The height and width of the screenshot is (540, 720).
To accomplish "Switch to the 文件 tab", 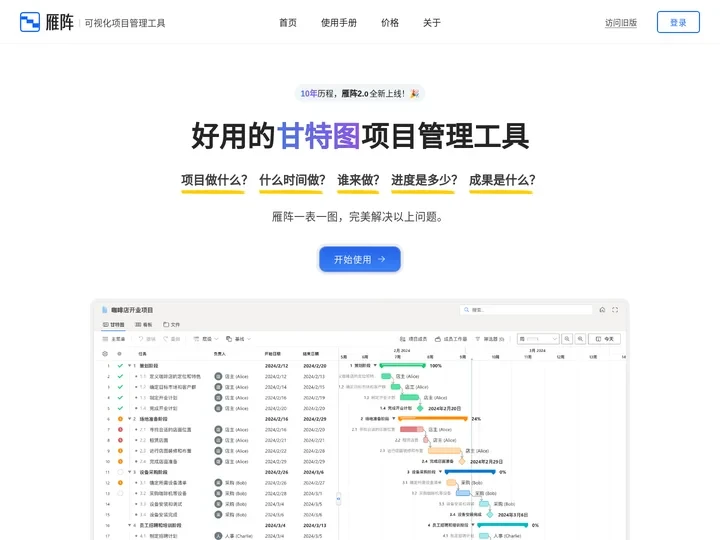I will click(172, 324).
